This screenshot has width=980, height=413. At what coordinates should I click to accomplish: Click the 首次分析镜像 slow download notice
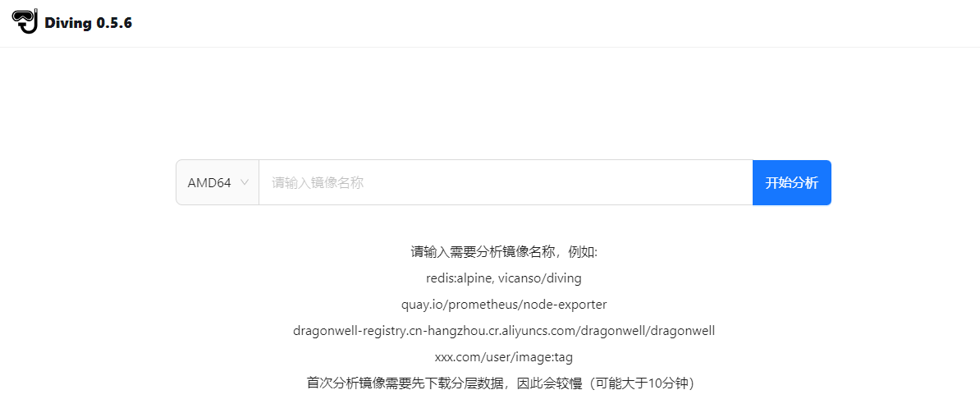[x=501, y=383]
